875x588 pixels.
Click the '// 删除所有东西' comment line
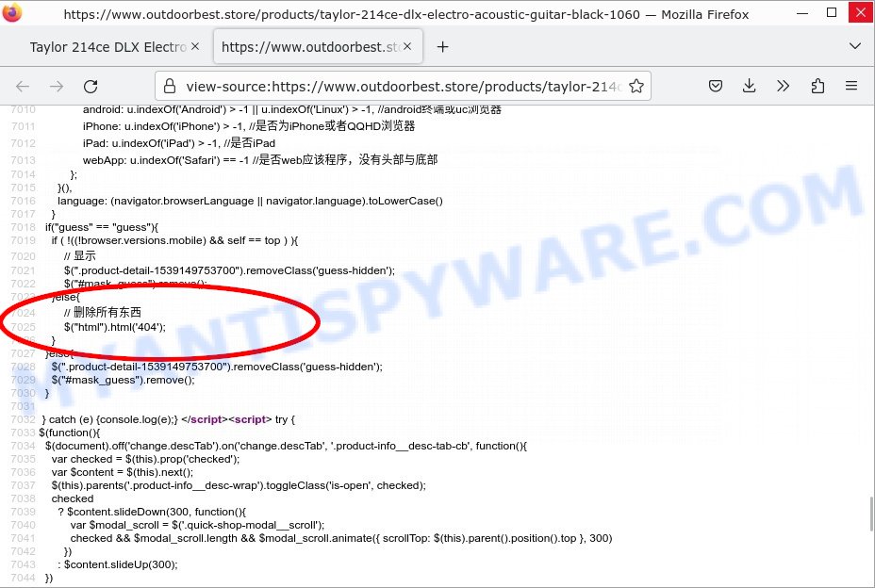click(x=103, y=313)
